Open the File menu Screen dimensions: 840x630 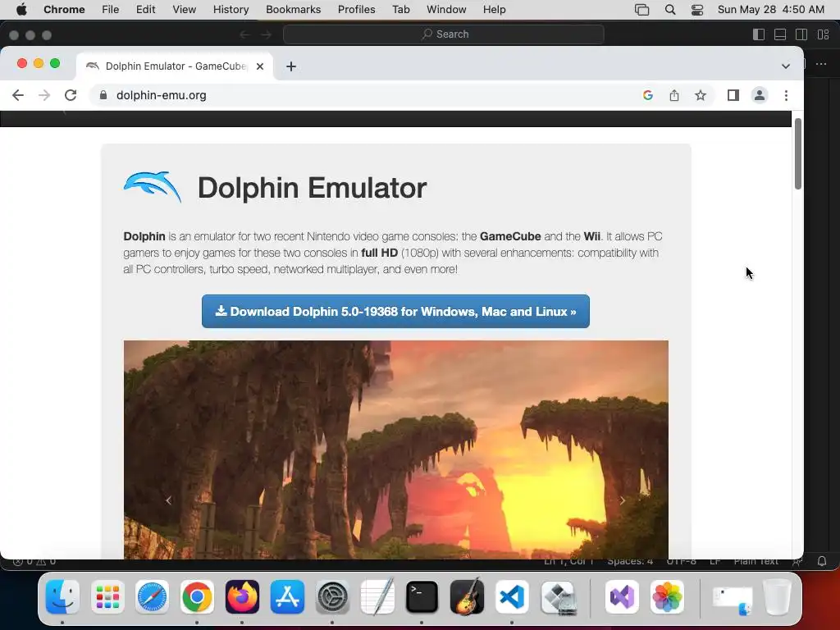coord(111,10)
